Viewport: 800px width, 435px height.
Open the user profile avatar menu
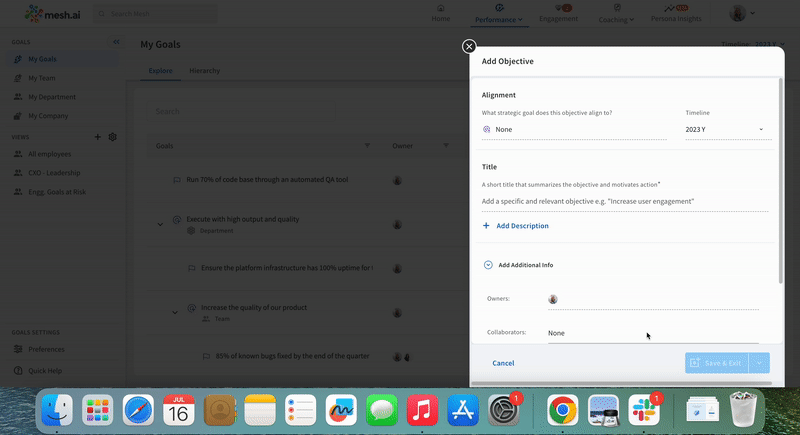click(742, 13)
